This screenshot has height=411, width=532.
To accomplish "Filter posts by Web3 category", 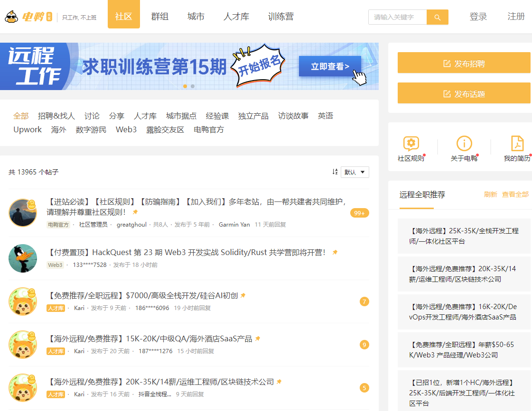I will [x=126, y=129].
